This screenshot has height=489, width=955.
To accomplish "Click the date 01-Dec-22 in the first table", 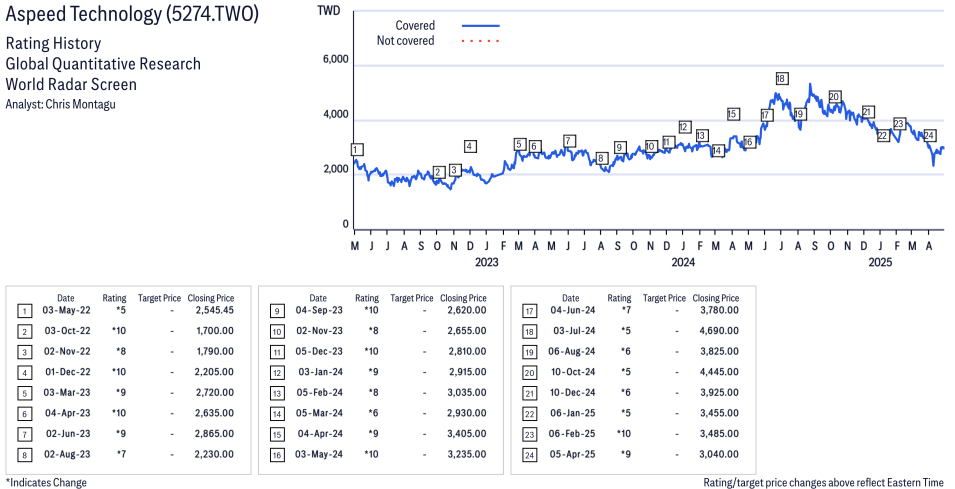I will (x=68, y=372).
